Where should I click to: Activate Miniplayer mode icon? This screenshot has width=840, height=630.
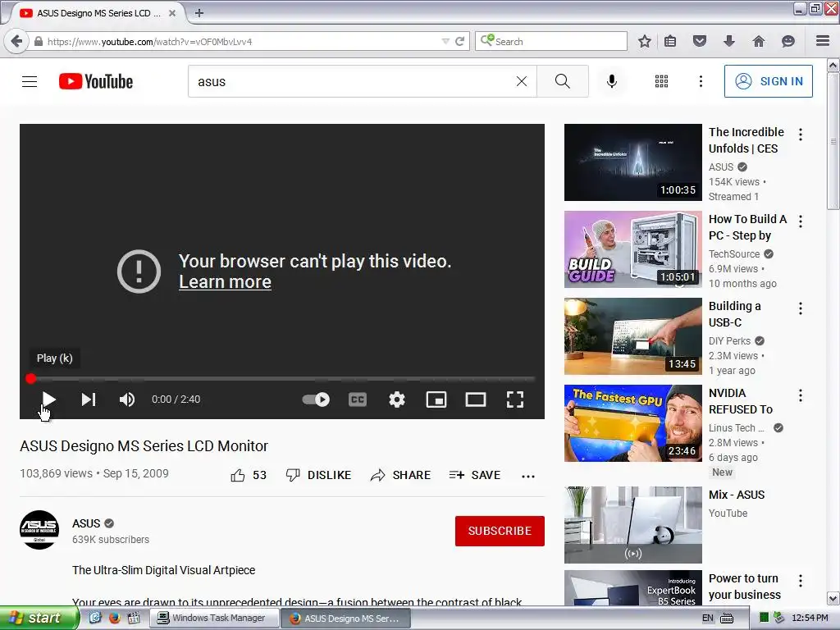coord(436,399)
